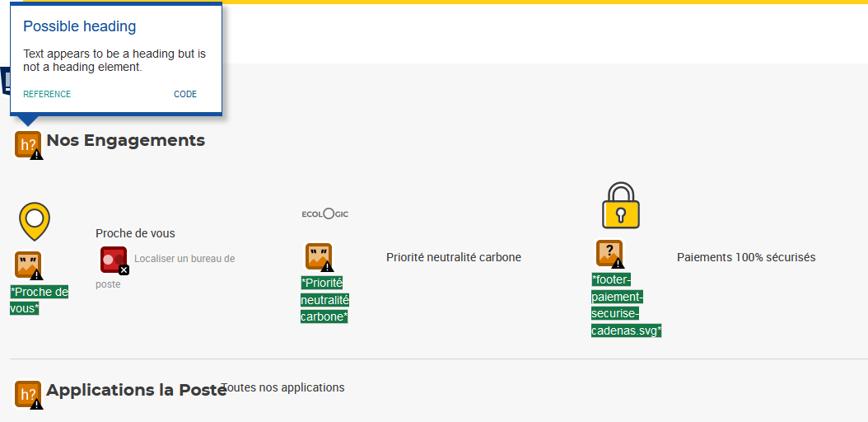Click the possible heading icon beside Applications la Poste

[28, 394]
